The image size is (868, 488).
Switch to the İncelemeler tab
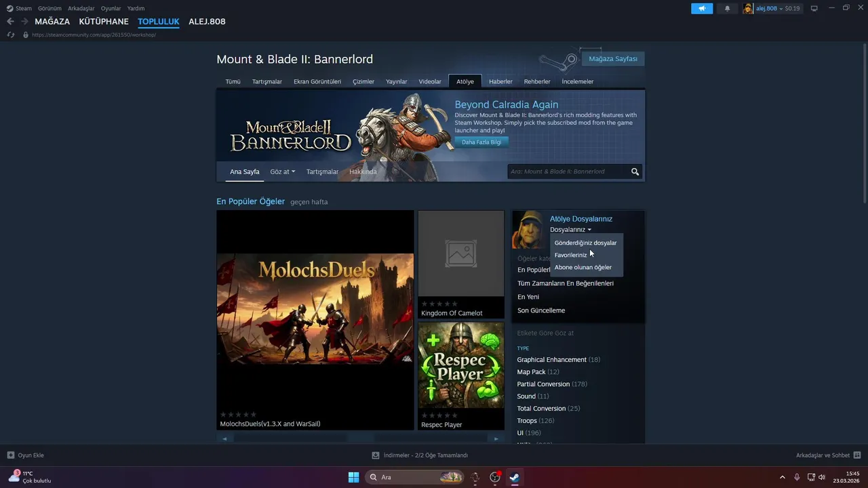click(x=578, y=81)
